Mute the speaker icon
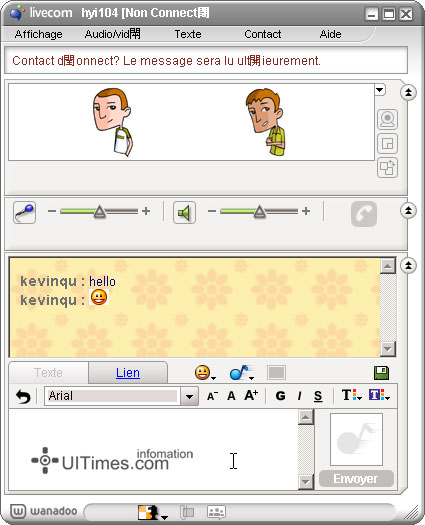 pos(184,213)
